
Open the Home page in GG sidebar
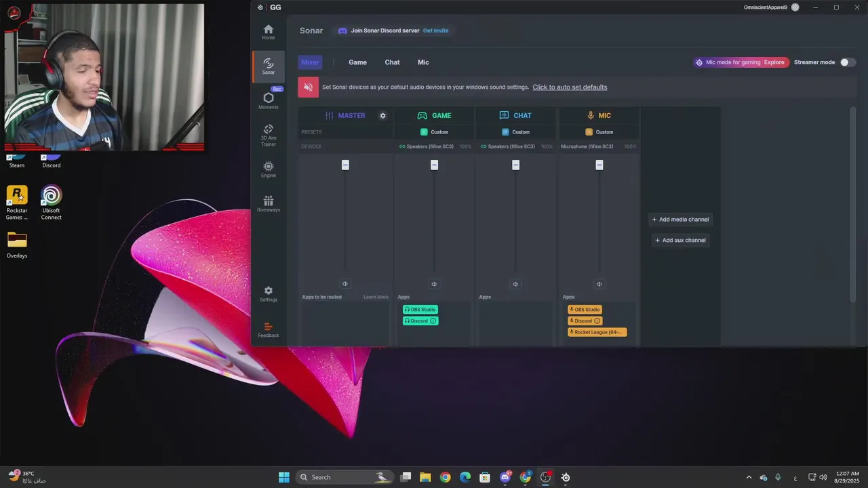point(269,32)
